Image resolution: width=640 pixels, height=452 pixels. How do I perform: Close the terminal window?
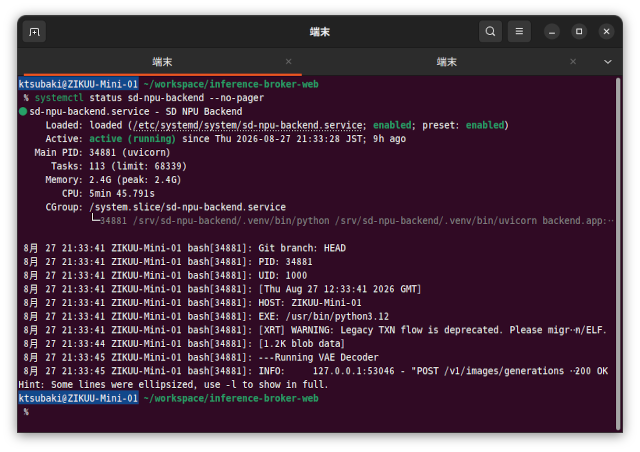coord(607,31)
